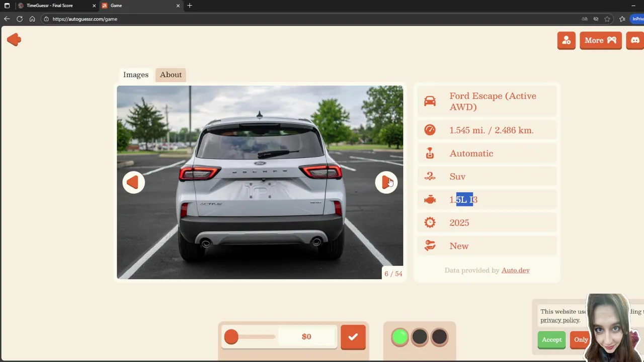This screenshot has width=644, height=362.
Task: Open the privacy policy link
Action: point(560,320)
